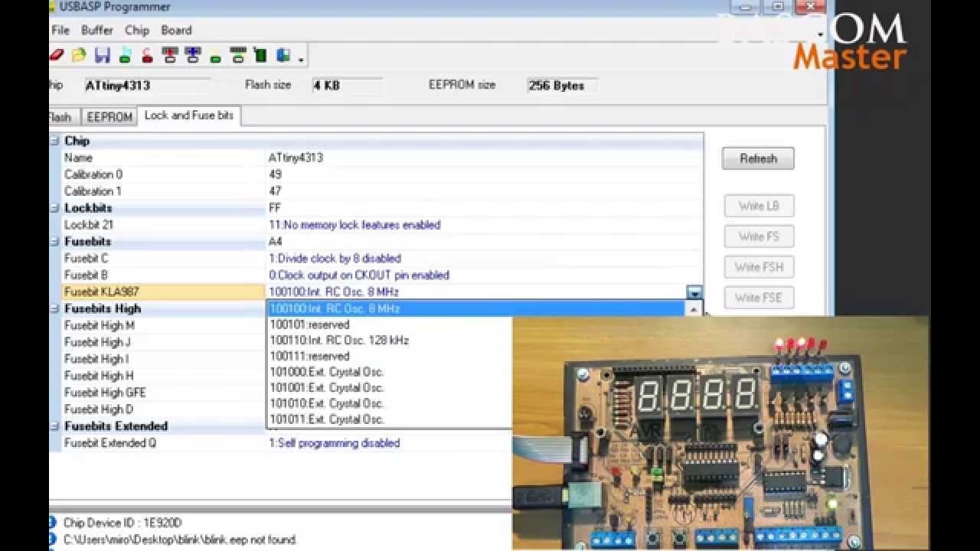Click the Refresh button
The image size is (980, 551).
(x=758, y=159)
